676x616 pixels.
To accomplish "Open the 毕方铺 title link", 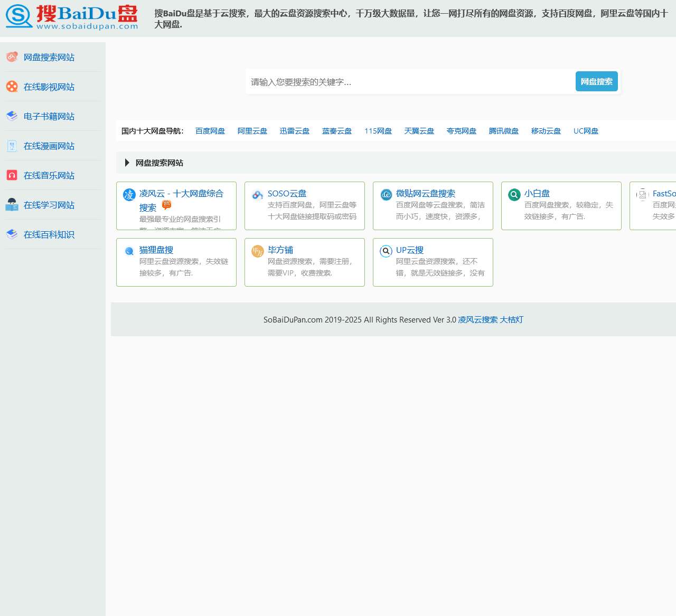I will click(280, 250).
